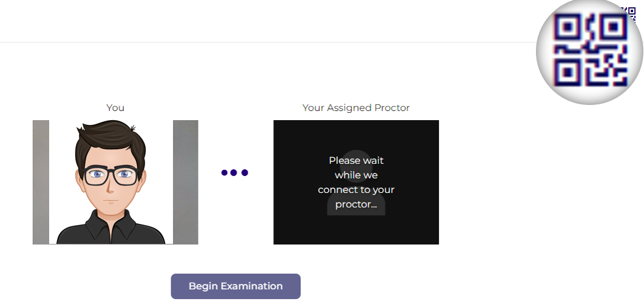Click the top-right finder square of the magnified QR code

[613, 27]
